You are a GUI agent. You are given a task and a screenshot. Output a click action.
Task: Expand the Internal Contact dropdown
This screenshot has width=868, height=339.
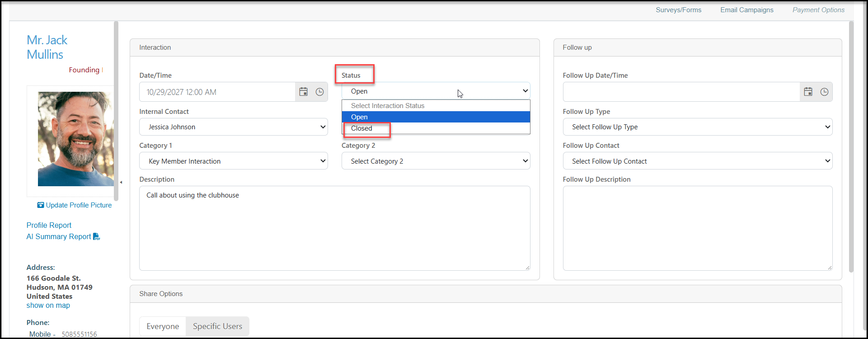click(x=234, y=127)
